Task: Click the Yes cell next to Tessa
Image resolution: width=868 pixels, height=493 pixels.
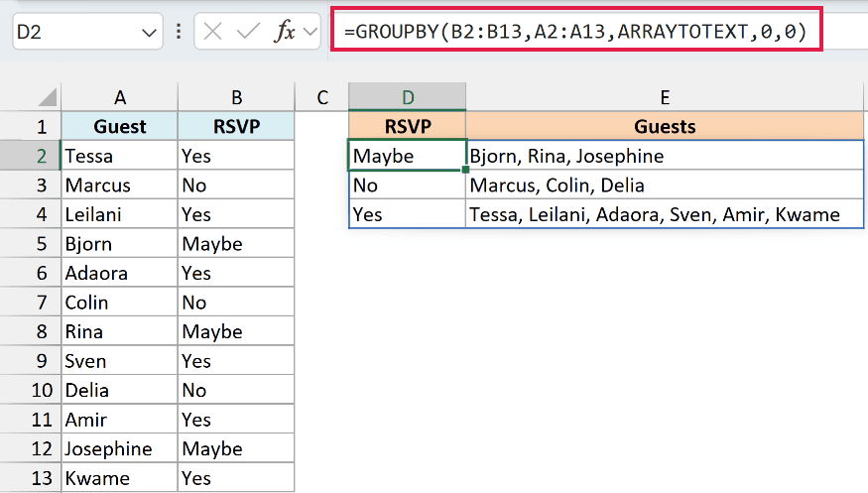Action: tap(236, 156)
